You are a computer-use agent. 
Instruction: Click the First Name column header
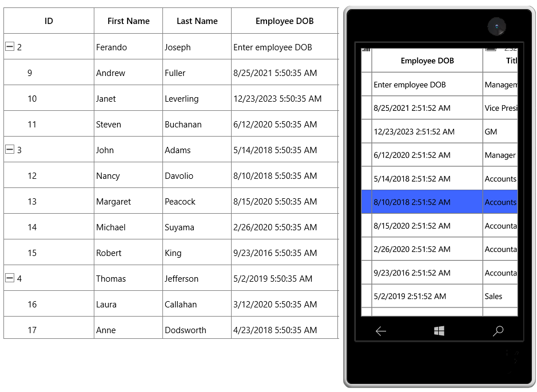(x=129, y=21)
